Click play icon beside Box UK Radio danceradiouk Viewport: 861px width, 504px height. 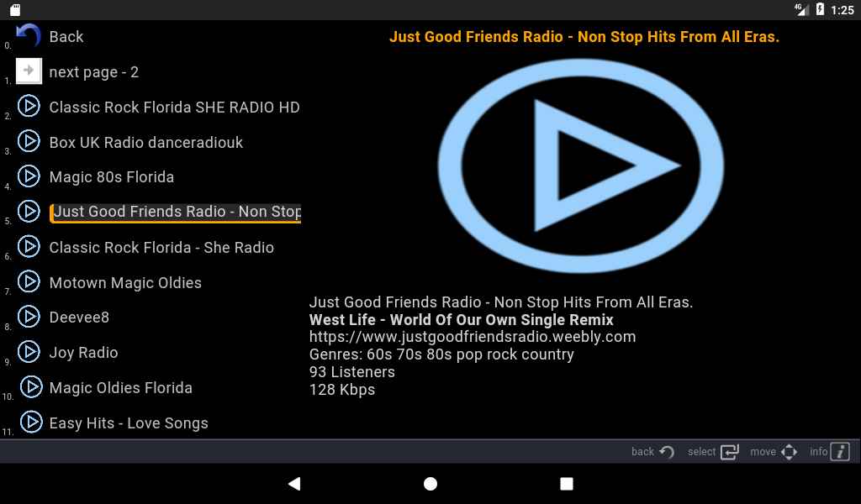pos(29,141)
